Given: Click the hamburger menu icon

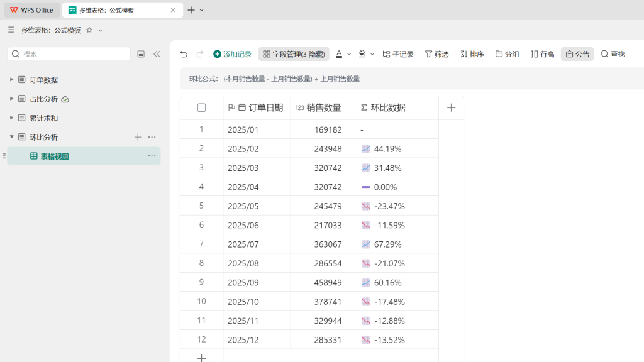Looking at the screenshot, I should (x=11, y=30).
